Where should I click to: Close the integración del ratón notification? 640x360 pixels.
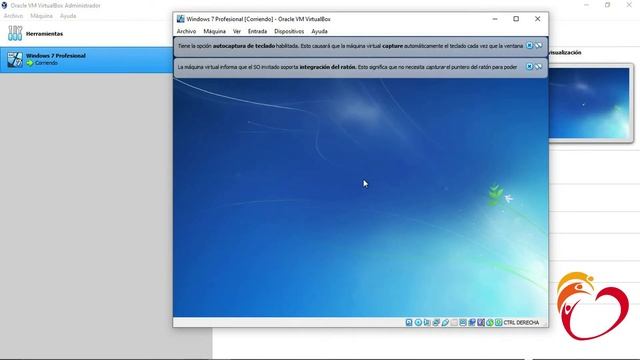[x=529, y=67]
